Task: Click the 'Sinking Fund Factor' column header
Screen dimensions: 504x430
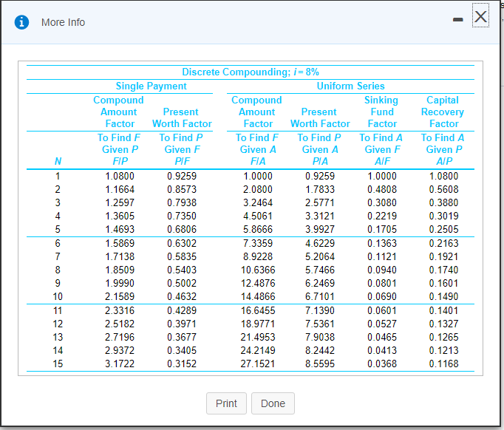Action: [x=382, y=112]
